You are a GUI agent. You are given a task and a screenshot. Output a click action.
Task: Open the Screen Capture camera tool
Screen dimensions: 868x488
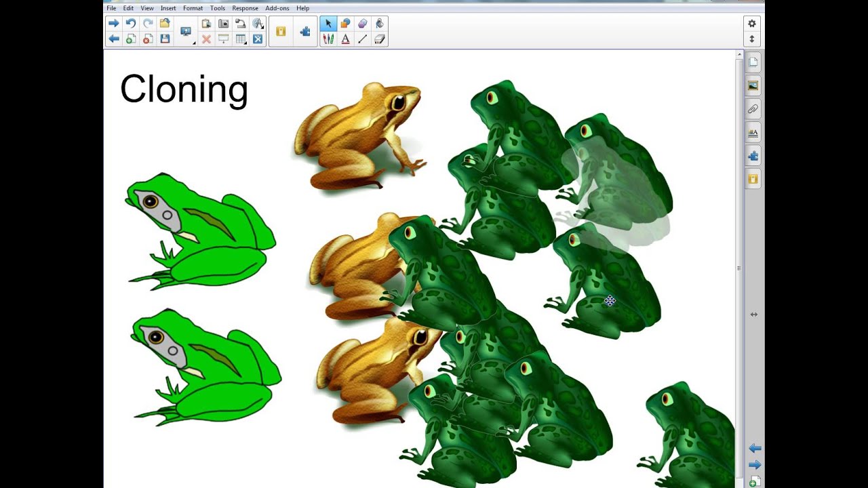[x=223, y=23]
